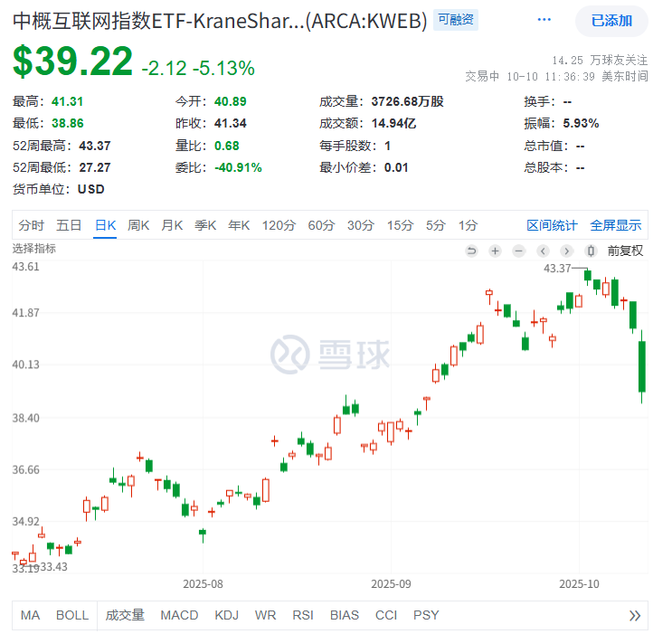Screen dimensions: 672x634
Task: Switch to 15分 interval tab
Action: [x=401, y=225]
